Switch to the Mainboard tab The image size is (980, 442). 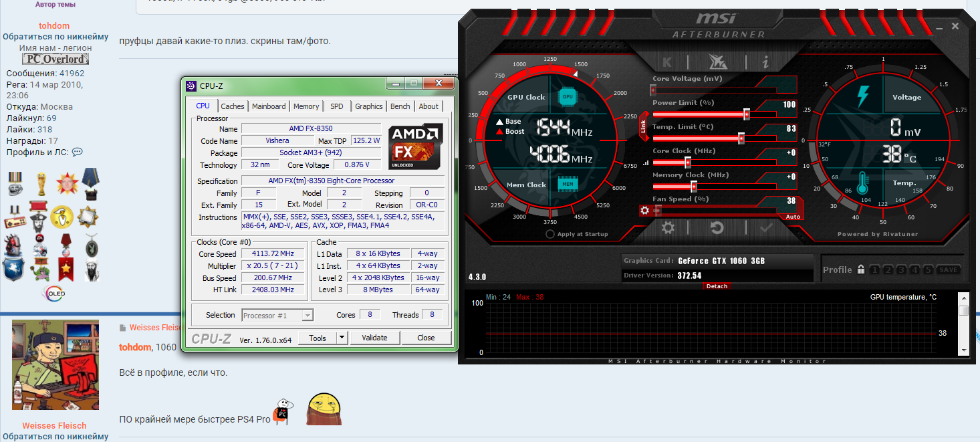pos(269,106)
